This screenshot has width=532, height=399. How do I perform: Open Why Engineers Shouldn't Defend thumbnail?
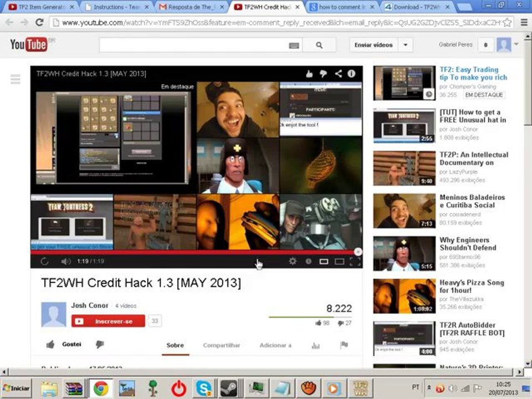(404, 254)
